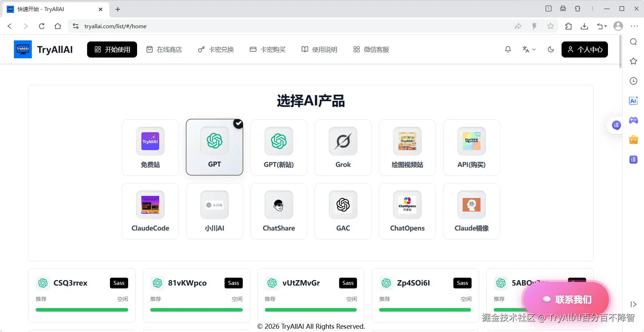Click the site info icon beside the URL

[76, 26]
